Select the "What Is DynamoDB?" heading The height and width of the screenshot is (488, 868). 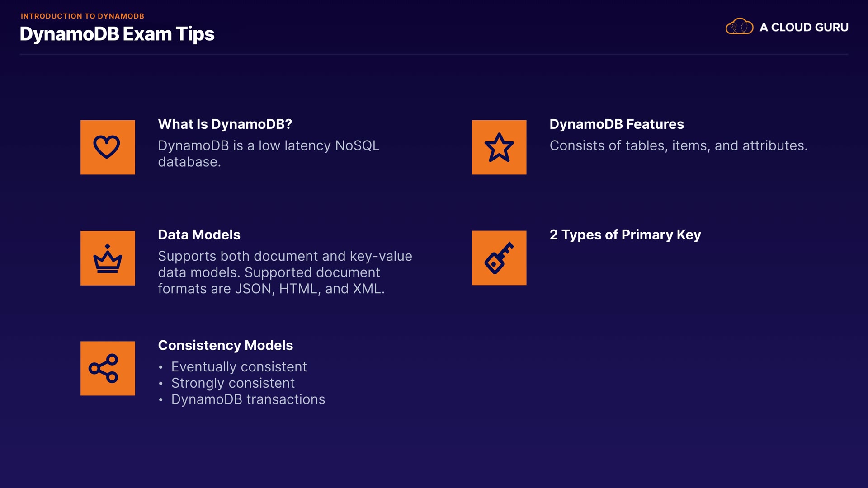tap(225, 124)
